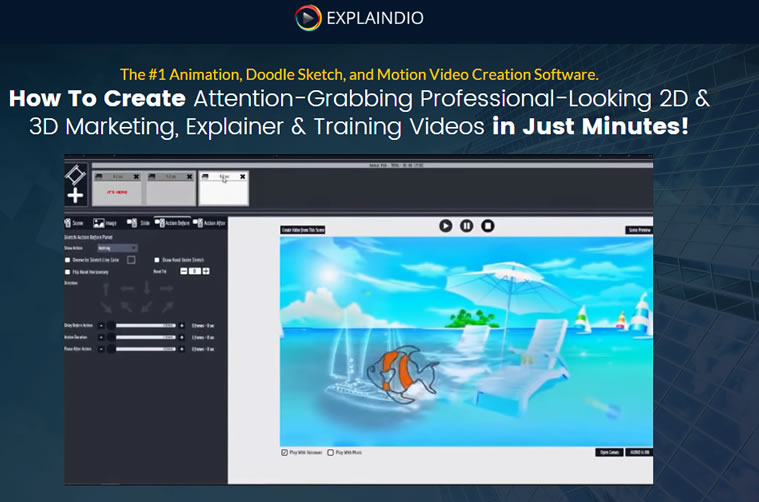Viewport: 759px width, 502px height.
Task: Select the second gray scene thumbnail
Action: tap(170, 188)
